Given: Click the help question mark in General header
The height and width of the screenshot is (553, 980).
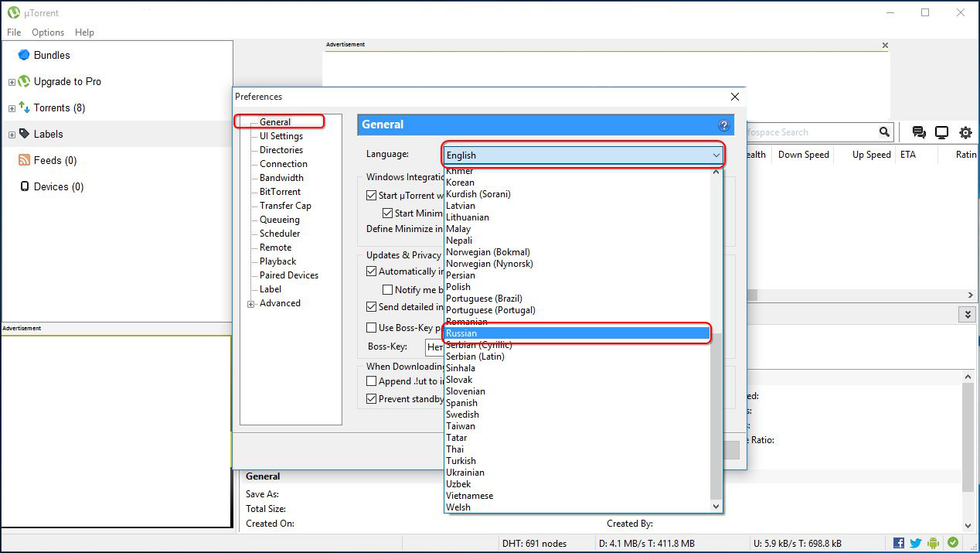Looking at the screenshot, I should [724, 125].
